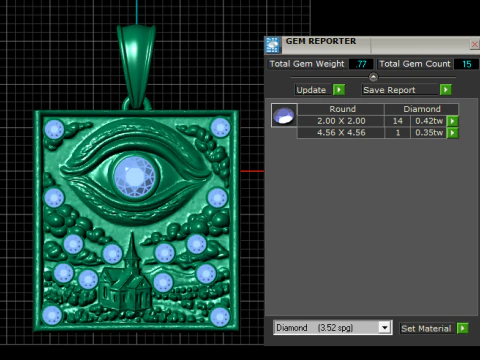Click green arrow for 0.42tw row
This screenshot has width=480, height=360.
click(452, 121)
